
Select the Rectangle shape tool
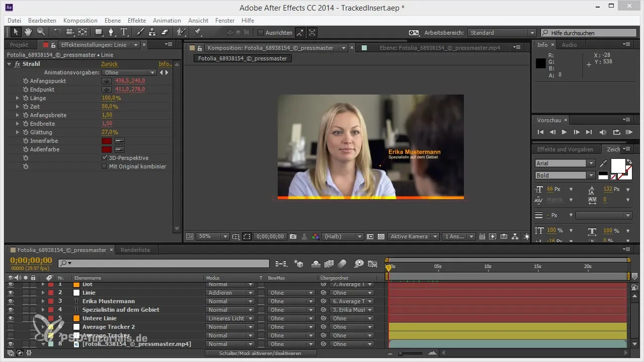coord(99,32)
